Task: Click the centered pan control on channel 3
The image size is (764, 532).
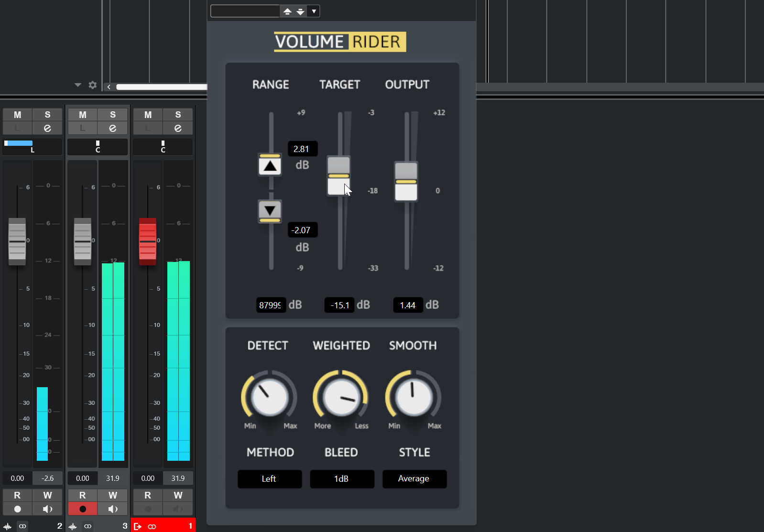Action: pyautogui.click(x=98, y=147)
